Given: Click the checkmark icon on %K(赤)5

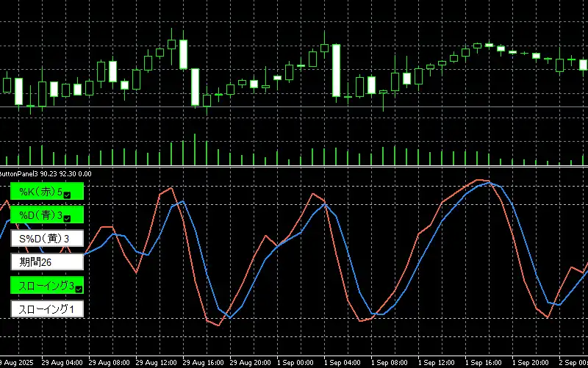Looking at the screenshot, I should [68, 195].
